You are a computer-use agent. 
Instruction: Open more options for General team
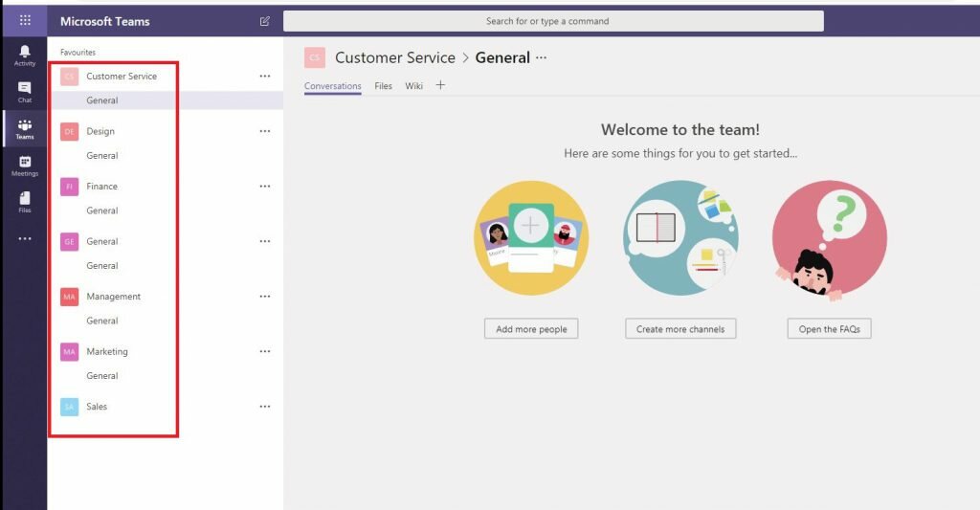coord(265,241)
